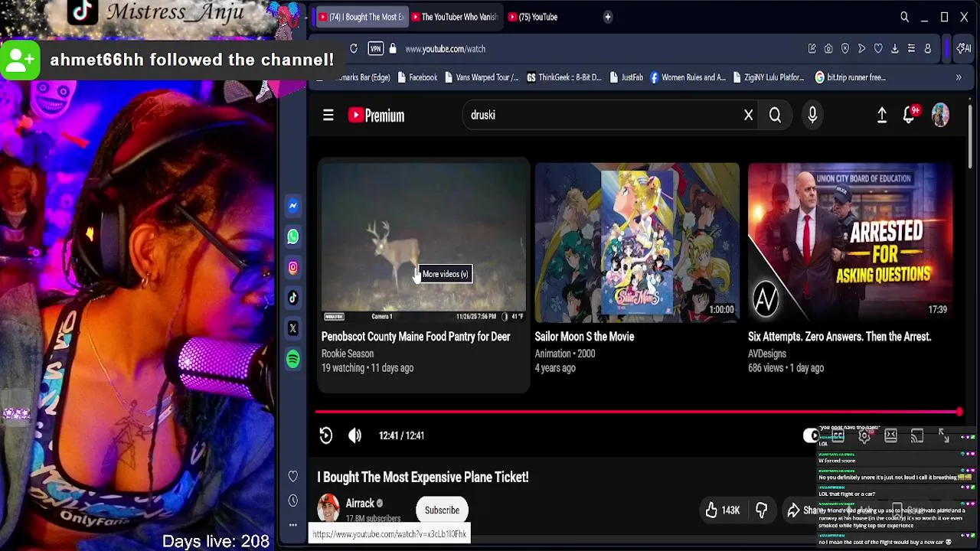The image size is (980, 551).
Task: Open the Sailor Moon S the Movie thumbnail
Action: (637, 242)
